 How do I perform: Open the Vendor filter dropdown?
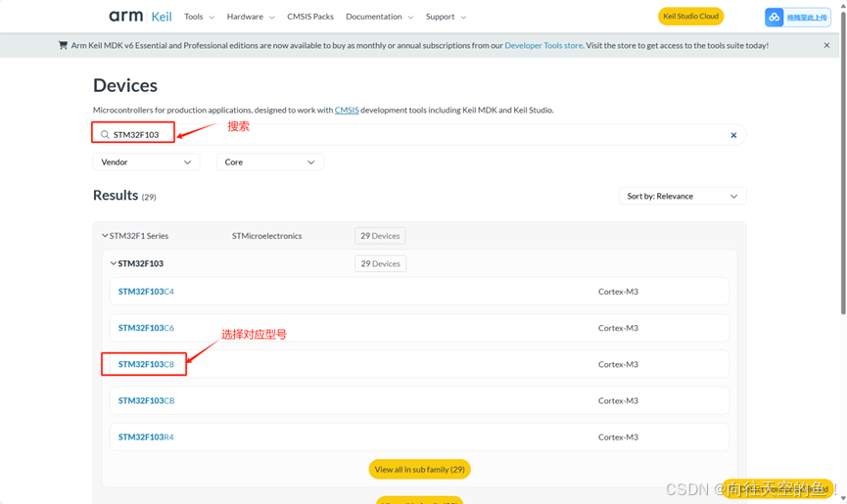146,161
